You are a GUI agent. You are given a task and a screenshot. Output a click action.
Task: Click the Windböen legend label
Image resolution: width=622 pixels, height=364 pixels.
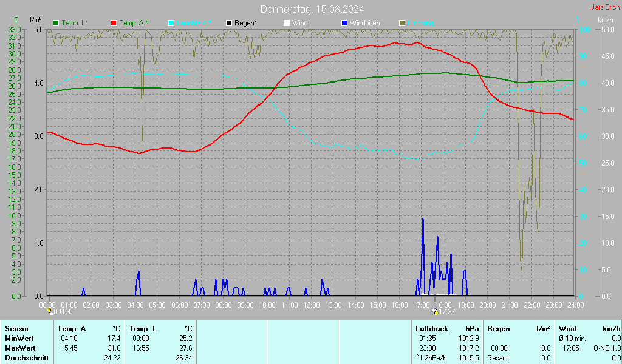[365, 23]
